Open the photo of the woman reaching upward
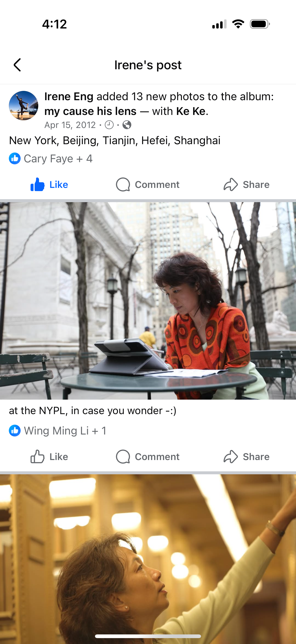The image size is (296, 644). [148, 559]
